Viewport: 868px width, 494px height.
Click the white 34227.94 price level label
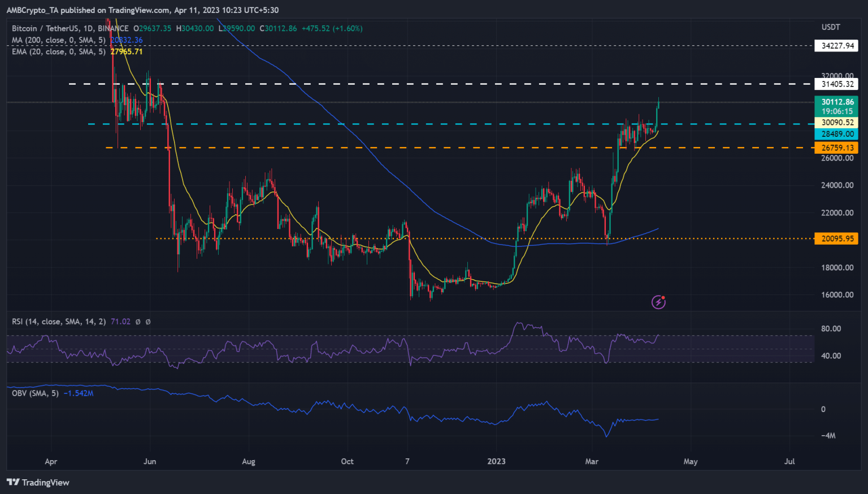pos(836,46)
